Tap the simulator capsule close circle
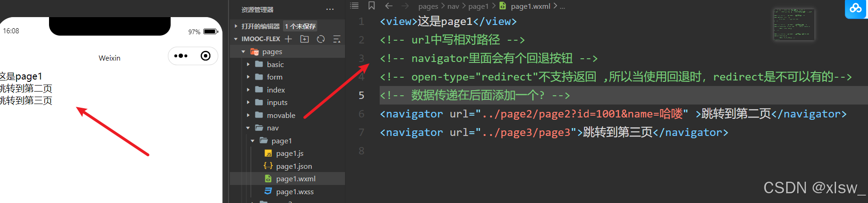Viewport: 868px width, 203px height. click(x=206, y=56)
